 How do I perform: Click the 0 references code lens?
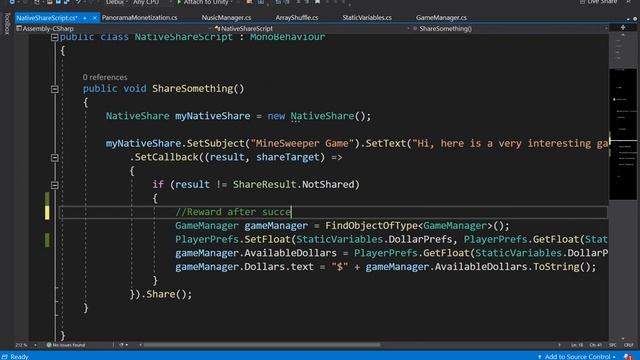105,77
